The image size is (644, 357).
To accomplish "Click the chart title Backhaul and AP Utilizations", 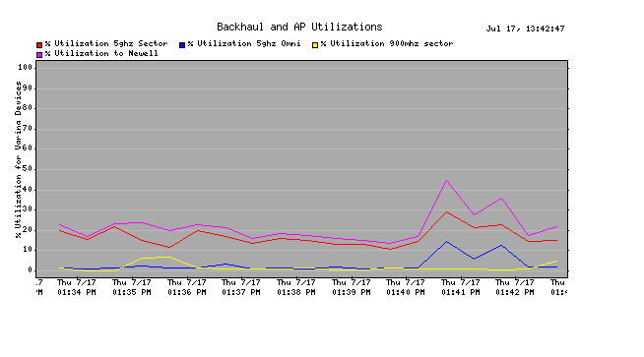I will click(299, 28).
